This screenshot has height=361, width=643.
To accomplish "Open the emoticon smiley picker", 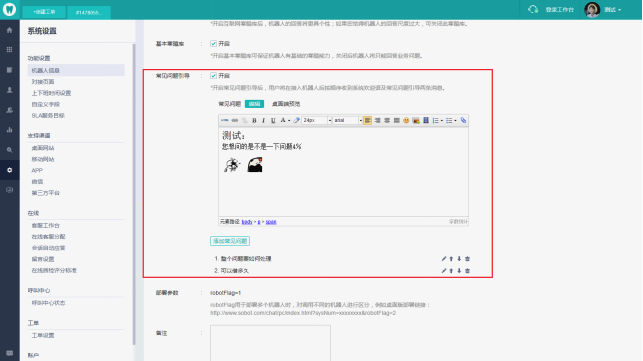I will point(406,120).
